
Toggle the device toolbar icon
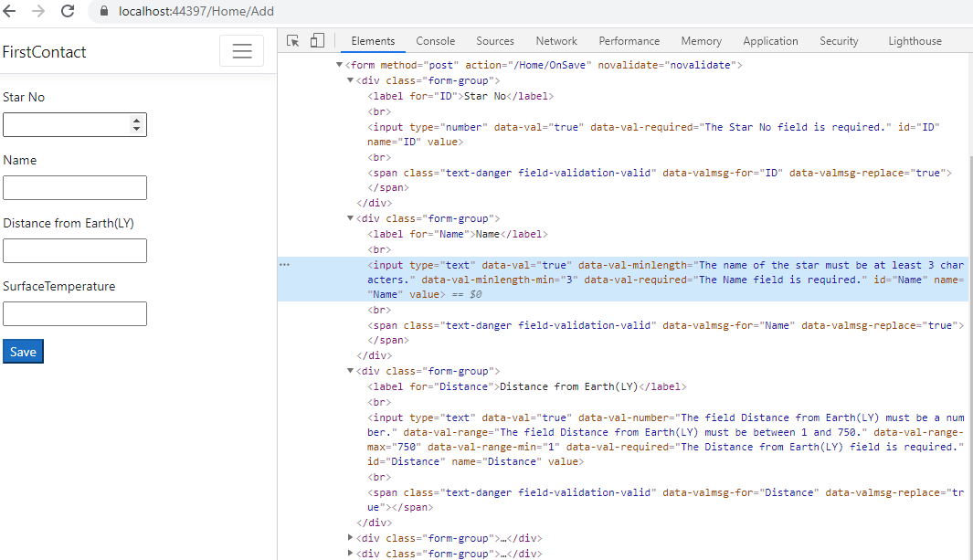(x=317, y=41)
